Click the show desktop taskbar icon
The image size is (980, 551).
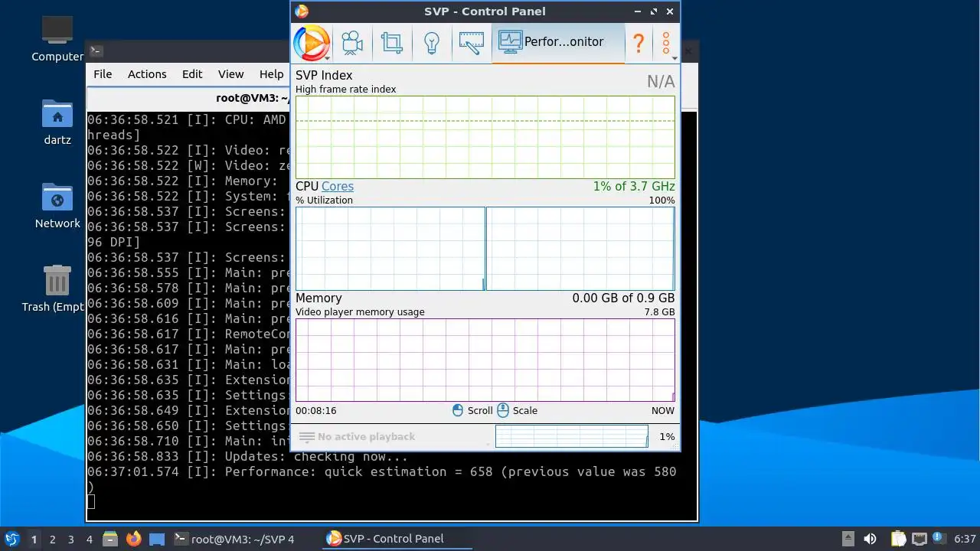[x=157, y=539]
